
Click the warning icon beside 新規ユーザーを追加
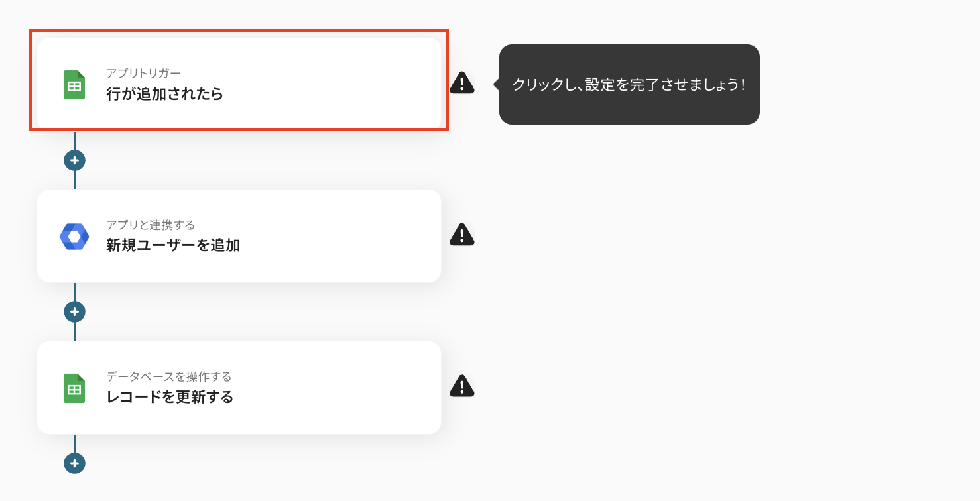pyautogui.click(x=462, y=234)
